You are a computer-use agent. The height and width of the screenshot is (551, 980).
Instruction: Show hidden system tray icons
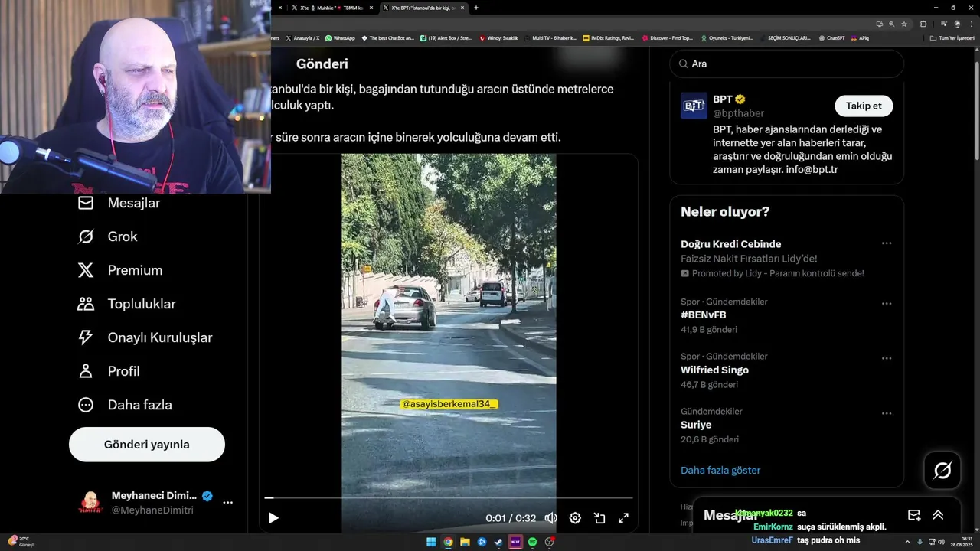tap(909, 543)
